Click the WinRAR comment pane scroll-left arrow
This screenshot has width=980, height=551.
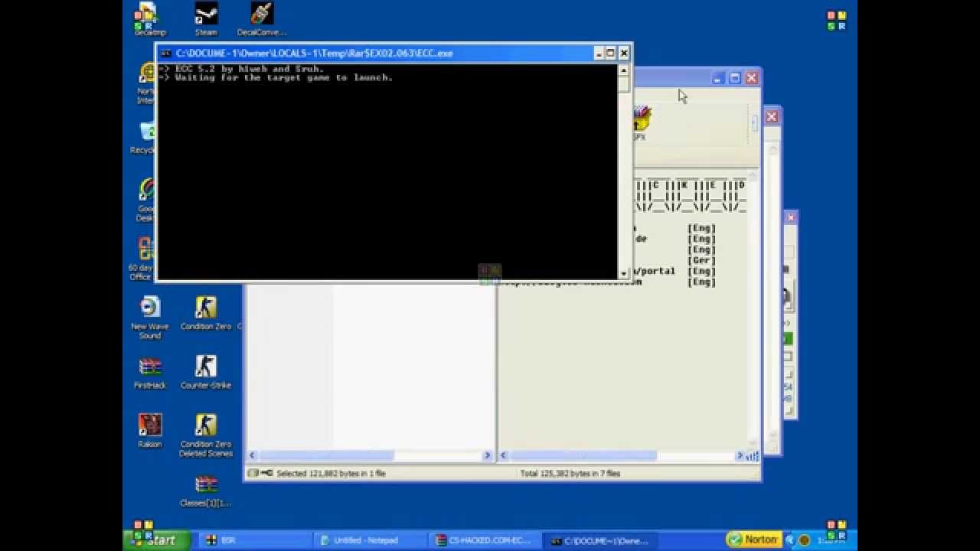[503, 455]
